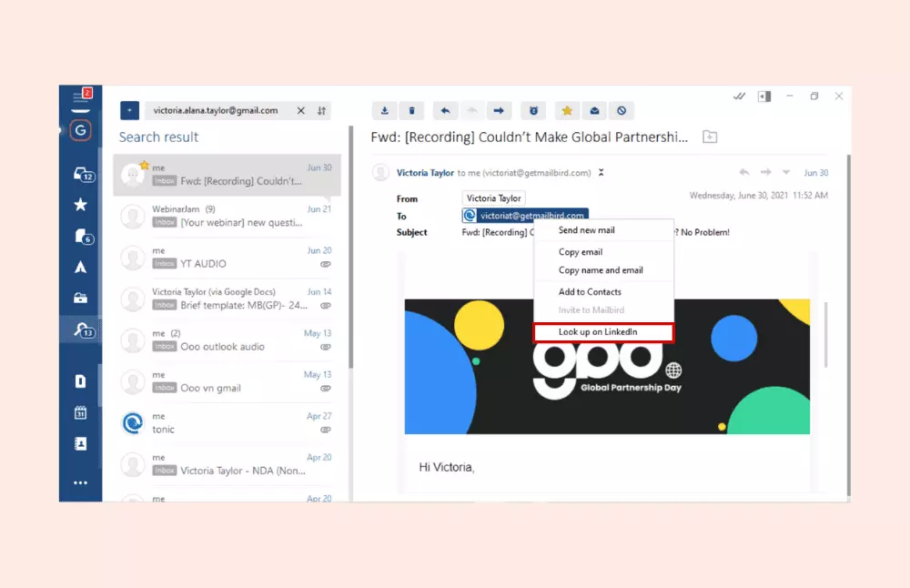Click the small forward arrow in message header
This screenshot has height=588, width=910.
click(766, 172)
